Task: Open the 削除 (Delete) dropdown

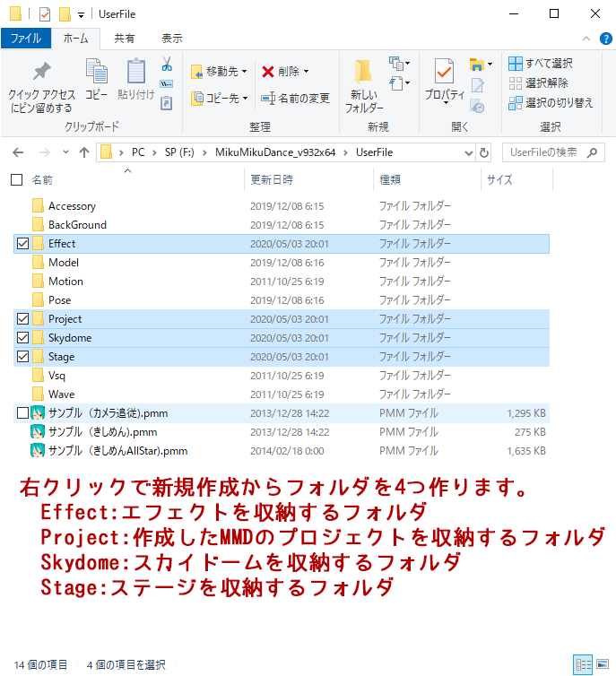Action: 307,71
